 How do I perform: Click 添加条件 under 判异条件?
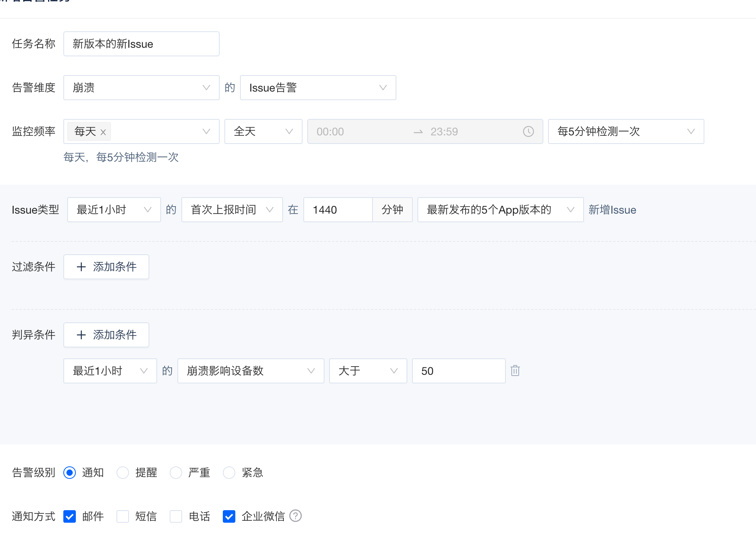pos(106,335)
